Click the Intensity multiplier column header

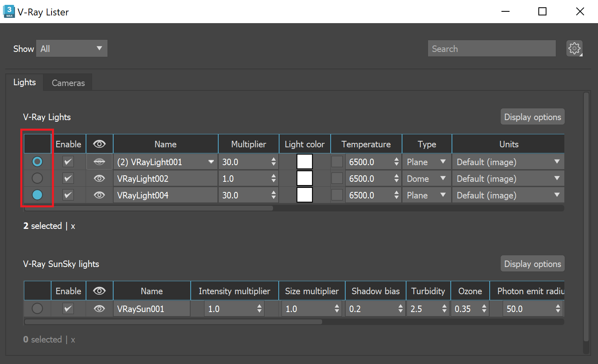[x=234, y=291]
